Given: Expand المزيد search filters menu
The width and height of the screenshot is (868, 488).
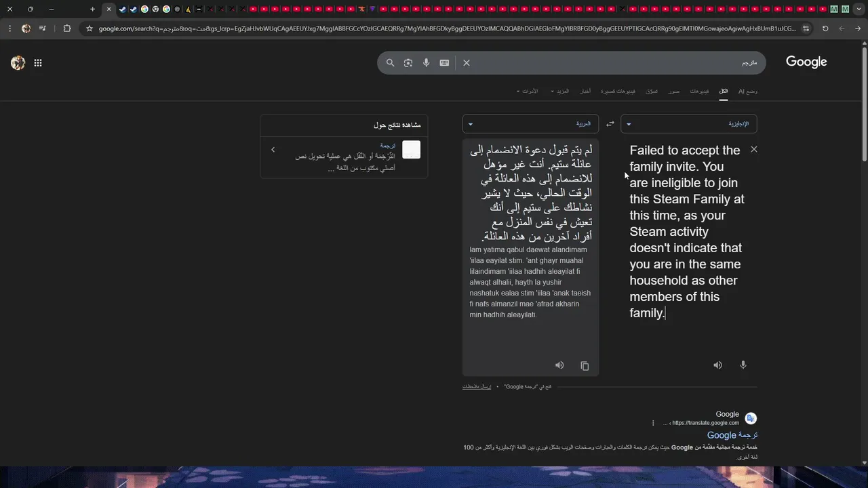Looking at the screenshot, I should [561, 91].
